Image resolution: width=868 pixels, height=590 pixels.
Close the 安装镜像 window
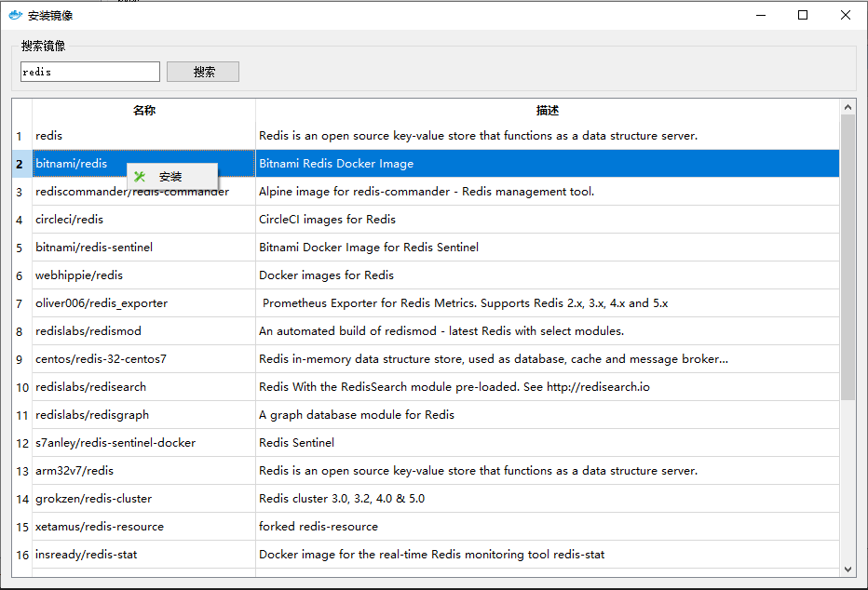(846, 15)
